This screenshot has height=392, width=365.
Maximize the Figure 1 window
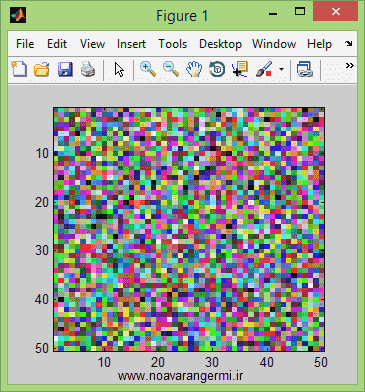[x=300, y=12]
